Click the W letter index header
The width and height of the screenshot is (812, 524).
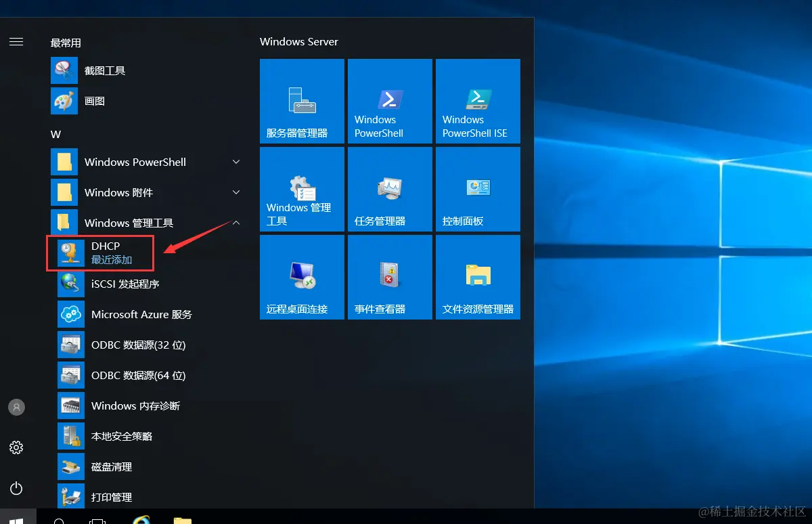coord(55,134)
